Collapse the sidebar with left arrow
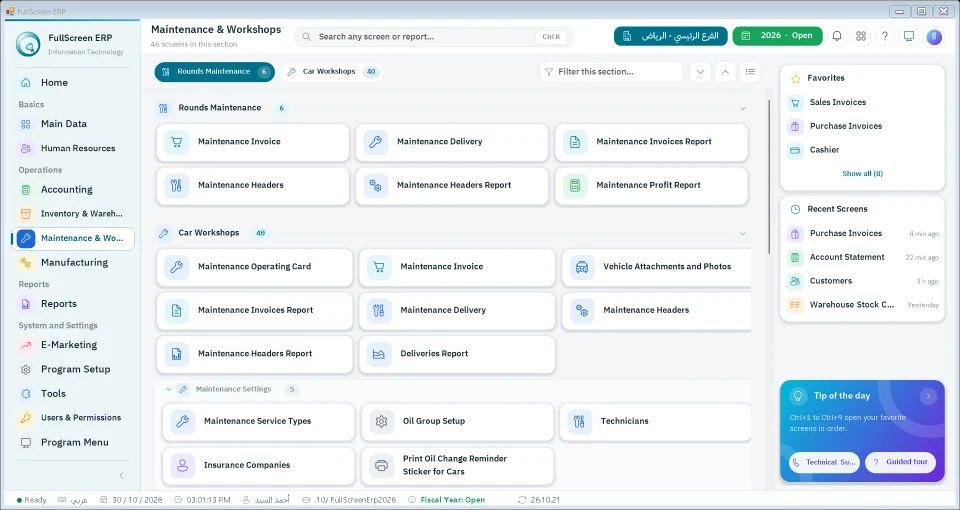This screenshot has width=960, height=510. (x=121, y=476)
